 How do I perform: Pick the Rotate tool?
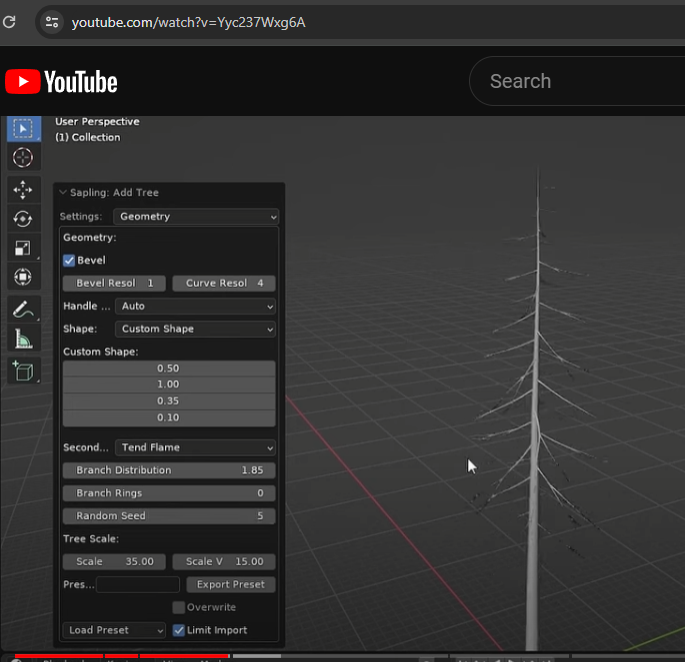[x=23, y=219]
